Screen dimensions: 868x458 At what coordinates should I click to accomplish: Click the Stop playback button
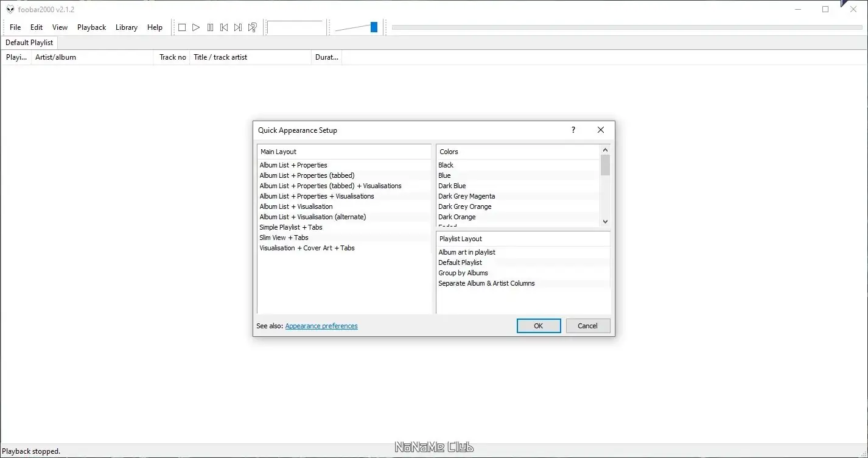(x=181, y=27)
